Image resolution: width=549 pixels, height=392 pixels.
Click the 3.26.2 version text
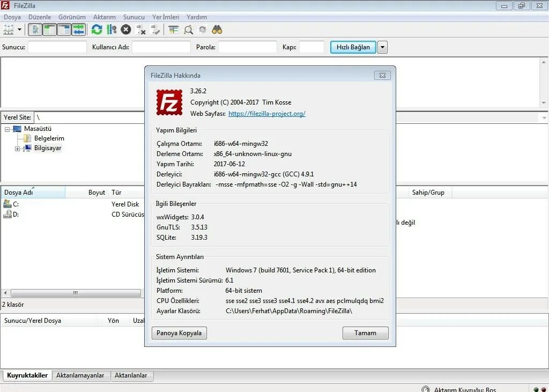point(198,91)
